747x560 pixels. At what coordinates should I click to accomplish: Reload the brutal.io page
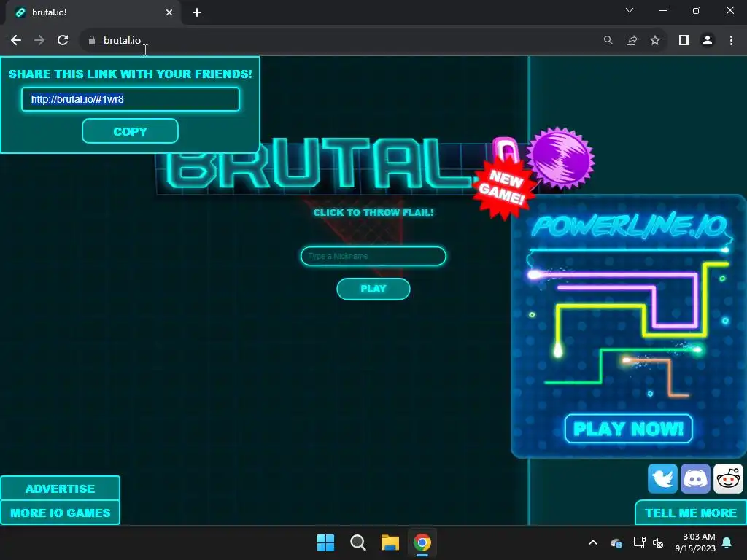click(x=63, y=41)
